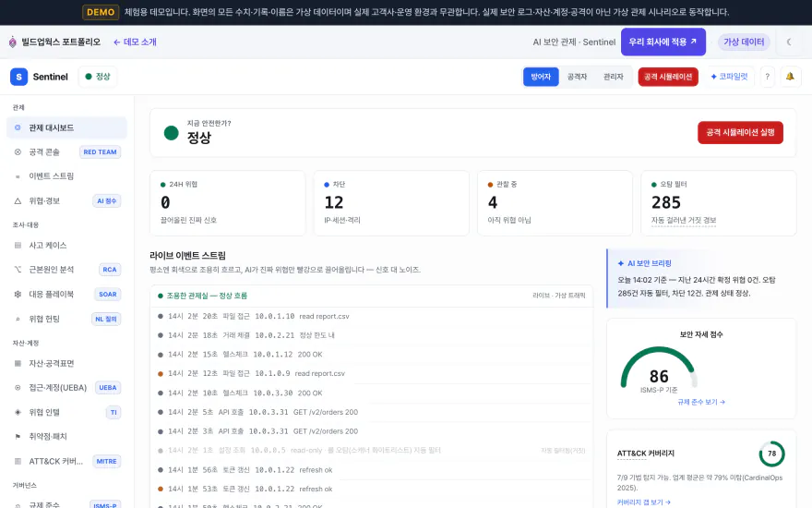Click the MITRE badge
The image size is (812, 508).
[x=107, y=461]
